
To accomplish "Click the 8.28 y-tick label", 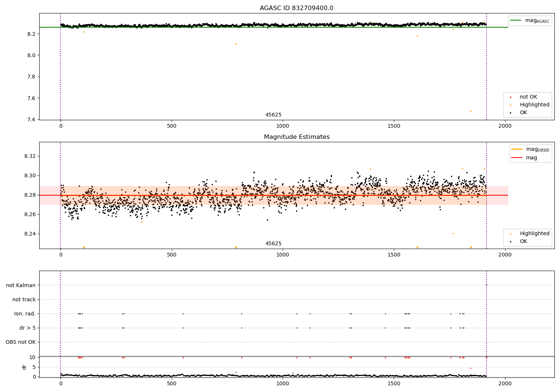I will tap(30, 195).
